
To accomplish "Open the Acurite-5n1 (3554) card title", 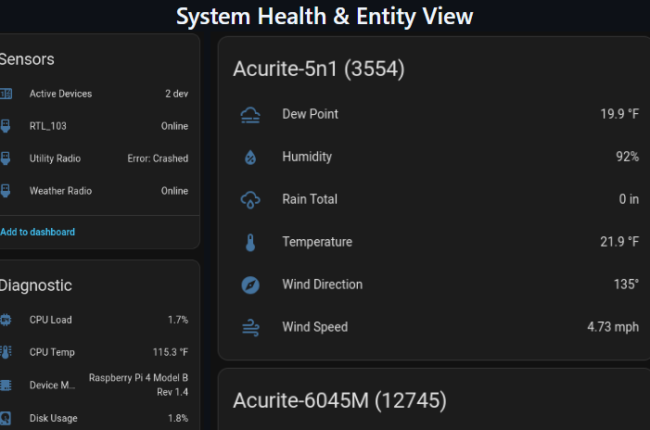I will click(x=318, y=69).
